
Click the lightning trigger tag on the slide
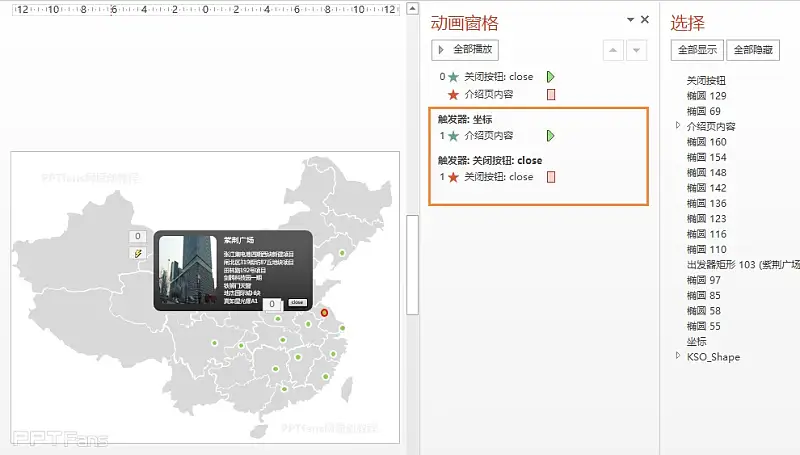[x=139, y=254]
